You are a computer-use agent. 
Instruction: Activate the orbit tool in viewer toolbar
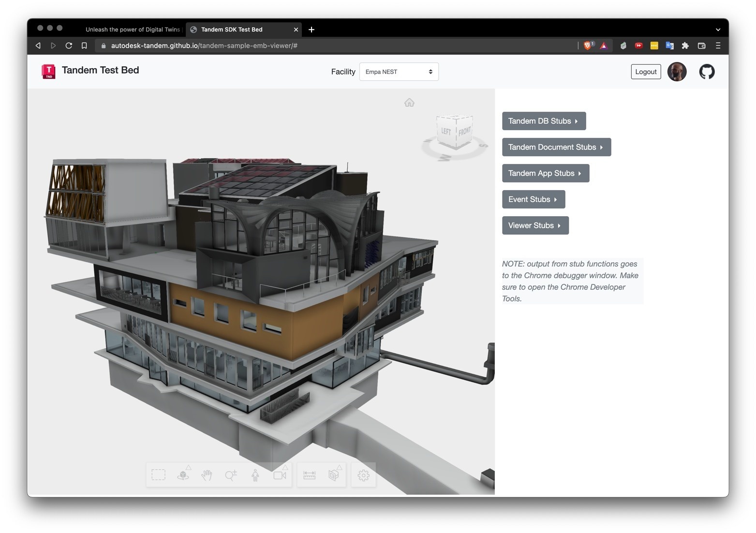tap(183, 475)
